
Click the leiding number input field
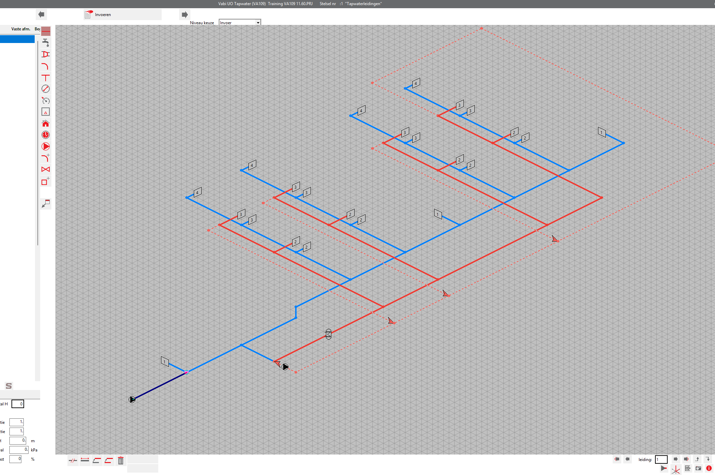click(661, 460)
